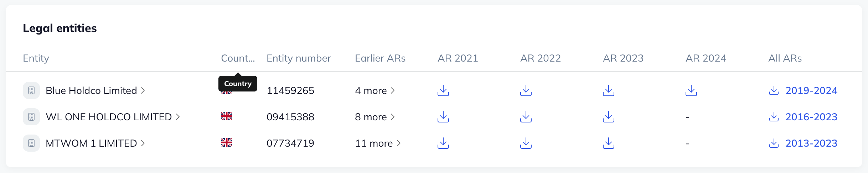Click the Entity number column header
The image size is (868, 173).
click(299, 58)
